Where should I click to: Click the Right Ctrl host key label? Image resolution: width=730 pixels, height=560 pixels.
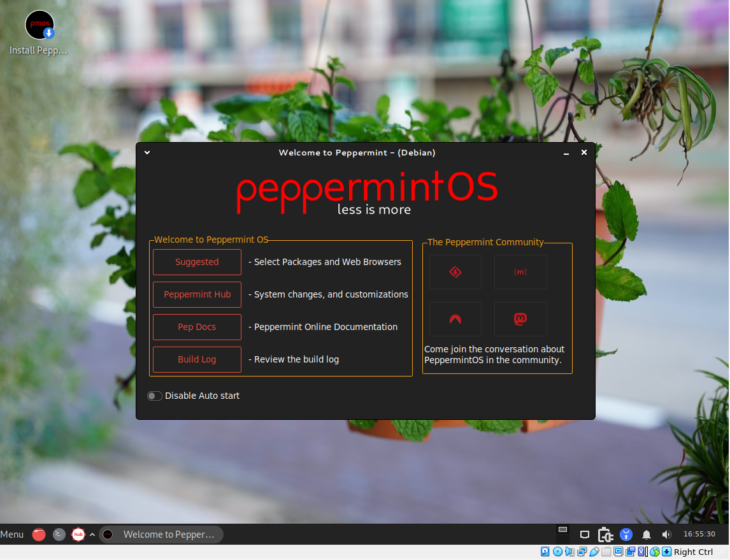click(x=693, y=552)
